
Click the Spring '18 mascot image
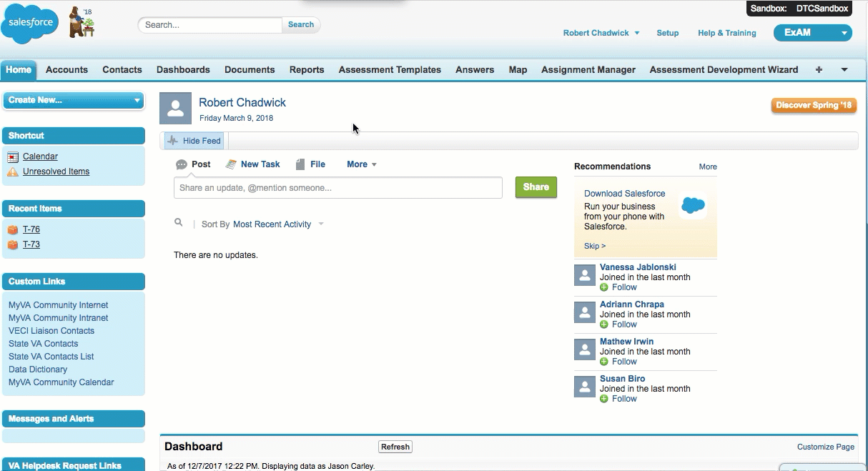pyautogui.click(x=82, y=22)
